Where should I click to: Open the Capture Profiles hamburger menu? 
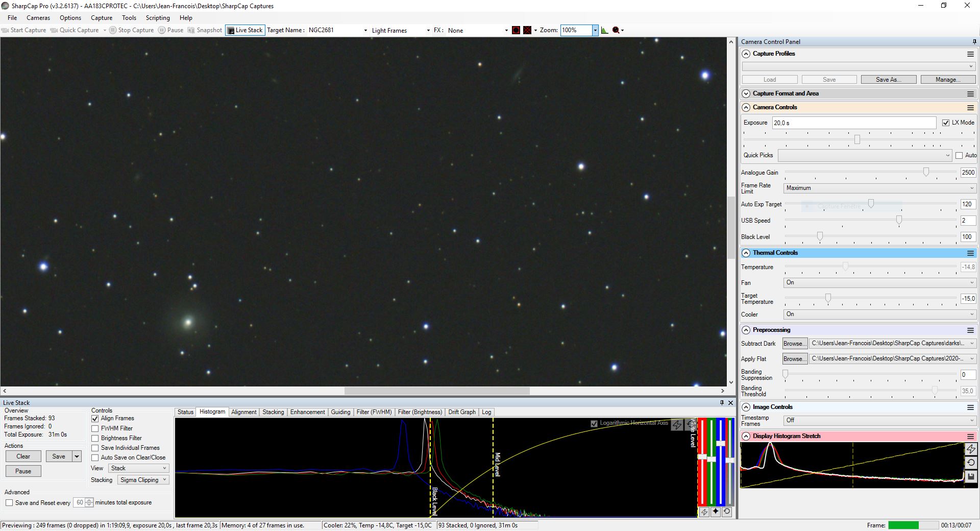pos(970,54)
